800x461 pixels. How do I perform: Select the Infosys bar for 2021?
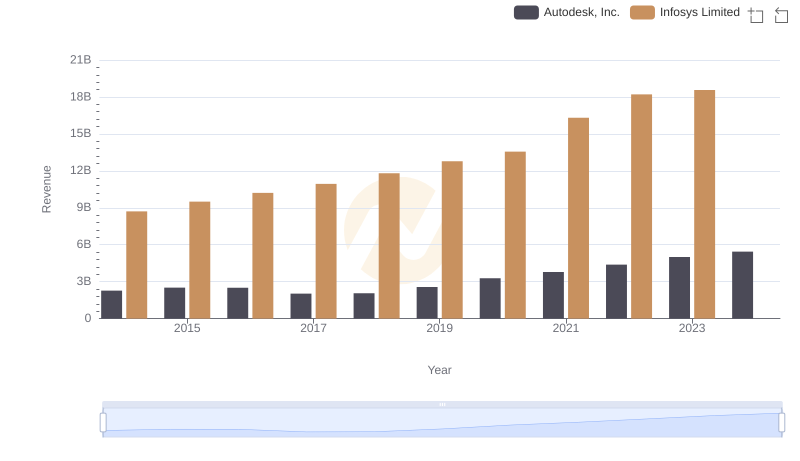(x=579, y=218)
